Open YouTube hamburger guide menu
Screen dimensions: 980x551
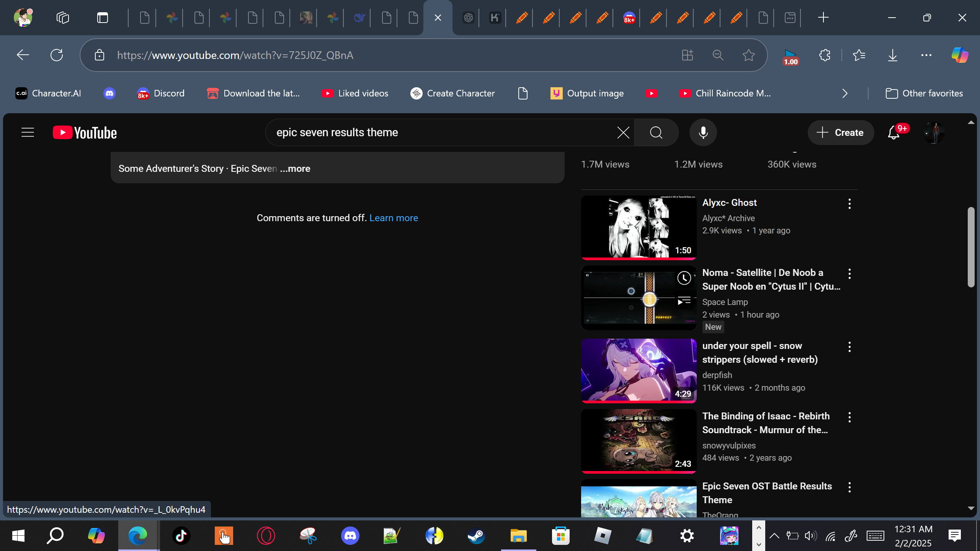pyautogui.click(x=28, y=132)
